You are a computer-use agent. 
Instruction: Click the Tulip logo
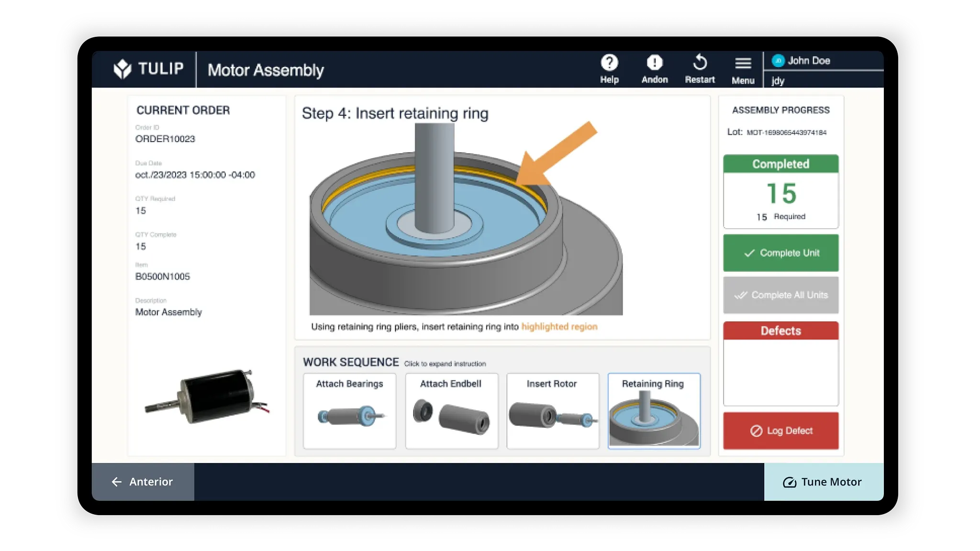(x=123, y=68)
